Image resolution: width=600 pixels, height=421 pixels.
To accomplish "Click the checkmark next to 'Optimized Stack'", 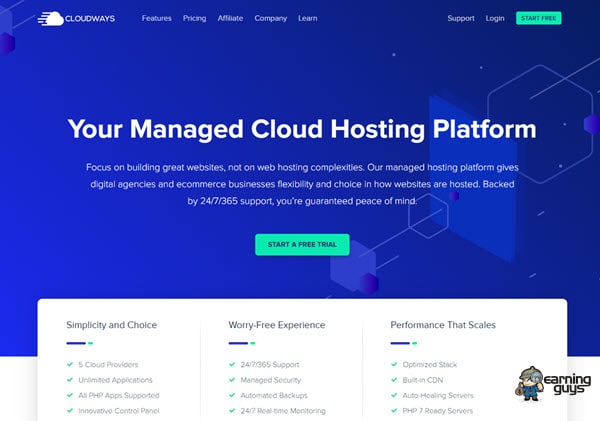I will pos(394,364).
